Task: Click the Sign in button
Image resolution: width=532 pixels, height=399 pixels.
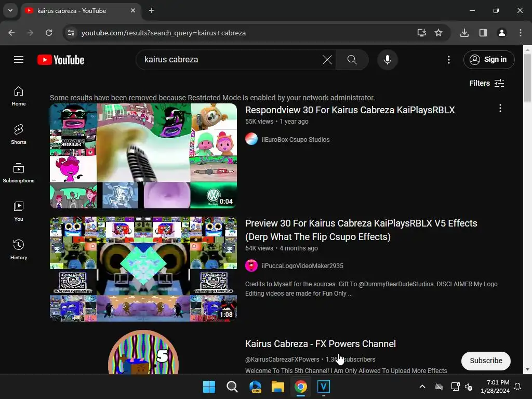Action: [x=488, y=60]
